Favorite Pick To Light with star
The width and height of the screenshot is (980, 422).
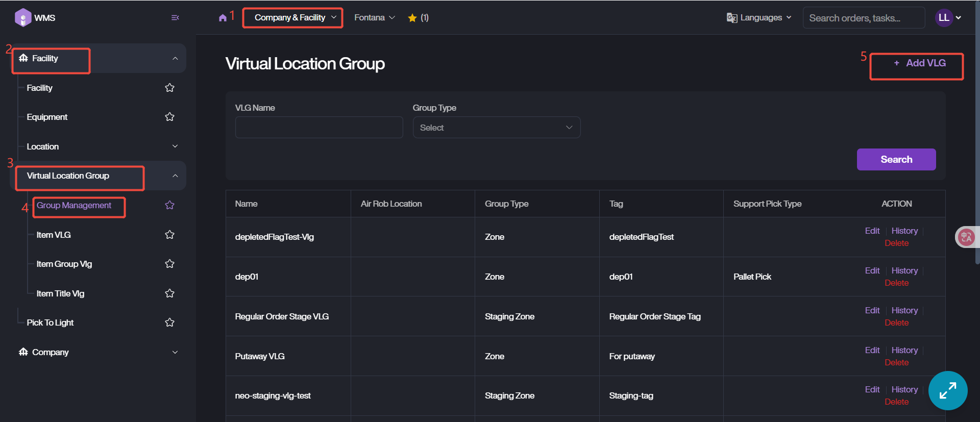[x=170, y=322]
